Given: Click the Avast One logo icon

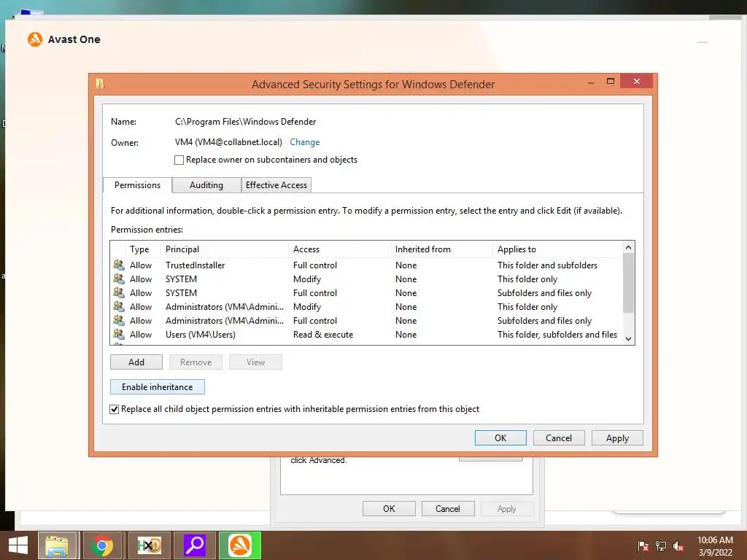Looking at the screenshot, I should (x=35, y=39).
